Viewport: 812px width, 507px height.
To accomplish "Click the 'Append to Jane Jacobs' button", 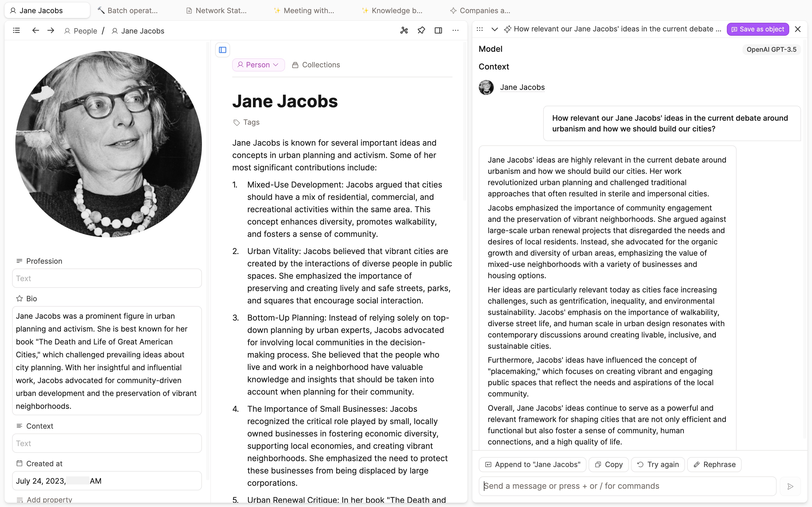I will (532, 464).
